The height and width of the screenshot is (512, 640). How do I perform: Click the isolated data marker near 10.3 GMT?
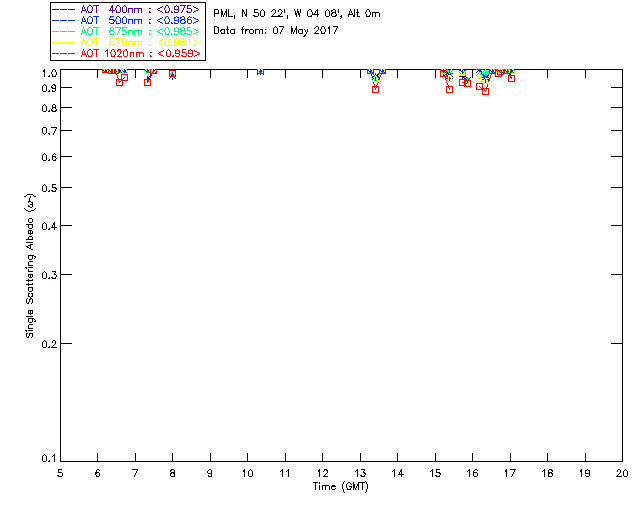pos(260,71)
